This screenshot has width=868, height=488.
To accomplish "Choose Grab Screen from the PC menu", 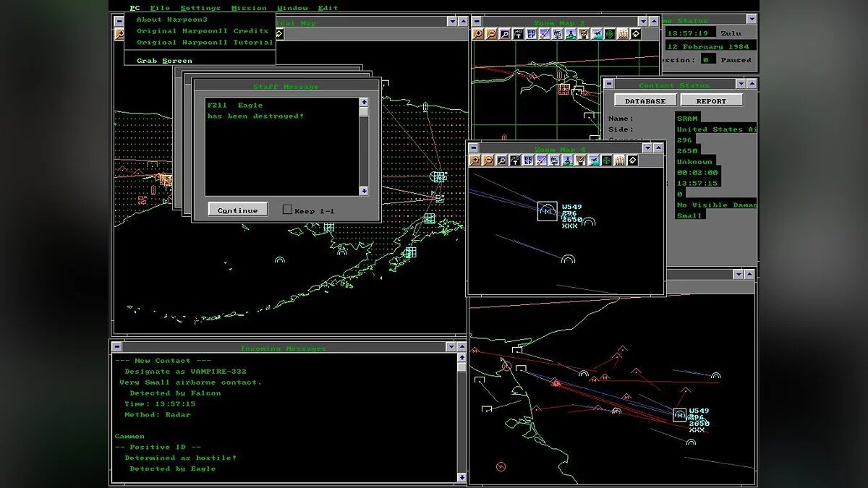I will point(164,61).
